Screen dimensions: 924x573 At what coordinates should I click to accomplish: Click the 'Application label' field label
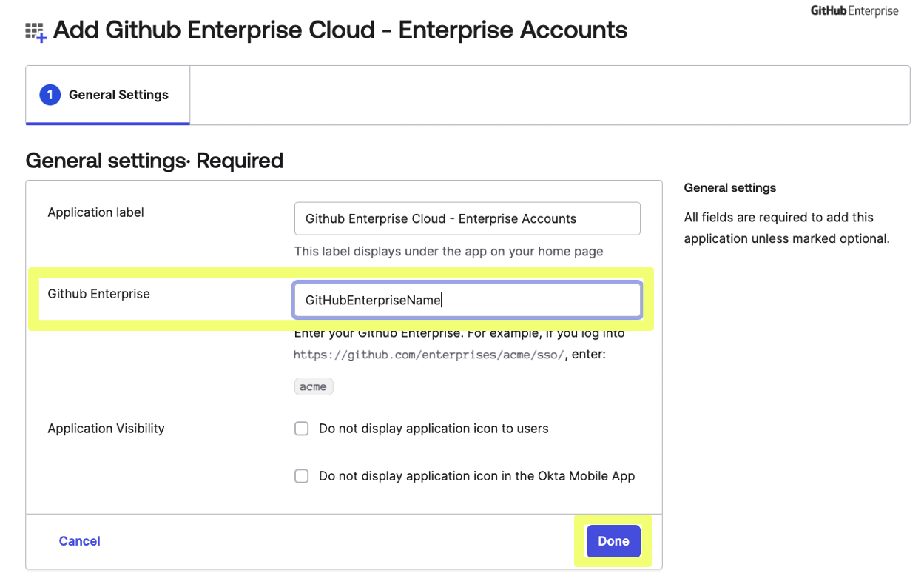coord(95,212)
